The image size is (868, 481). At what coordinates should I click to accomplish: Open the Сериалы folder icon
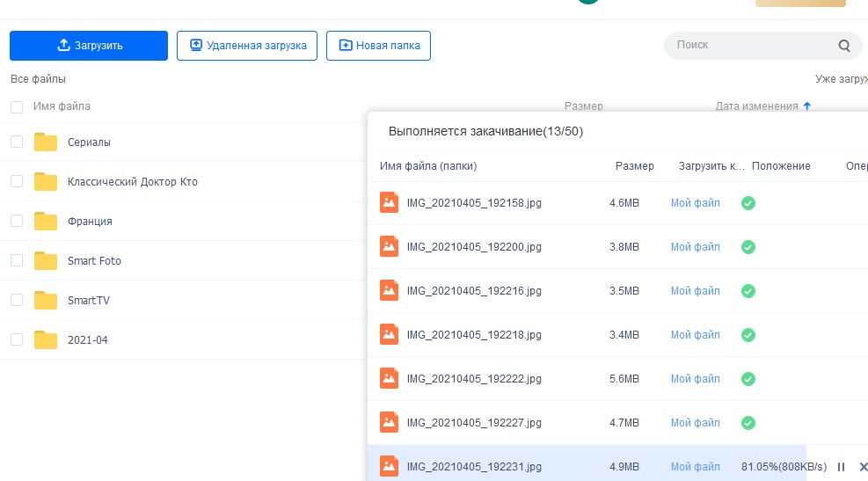pyautogui.click(x=46, y=142)
